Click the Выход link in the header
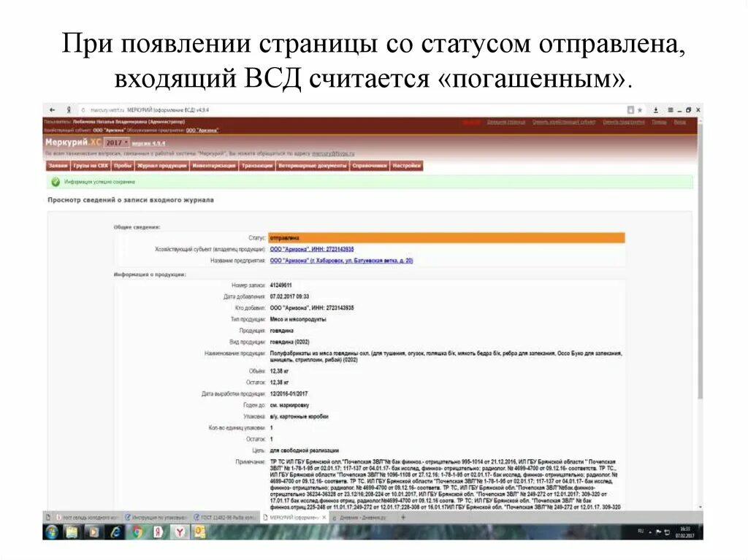748x560 pixels. (x=680, y=122)
